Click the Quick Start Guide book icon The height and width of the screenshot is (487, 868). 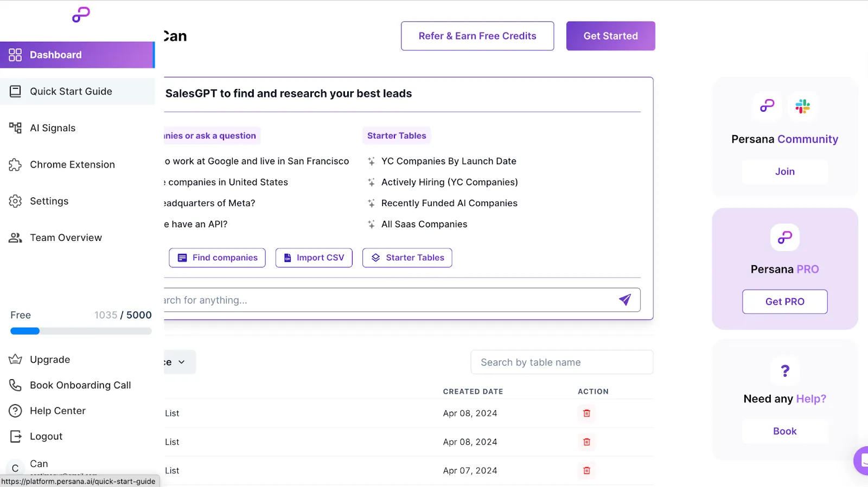click(15, 91)
